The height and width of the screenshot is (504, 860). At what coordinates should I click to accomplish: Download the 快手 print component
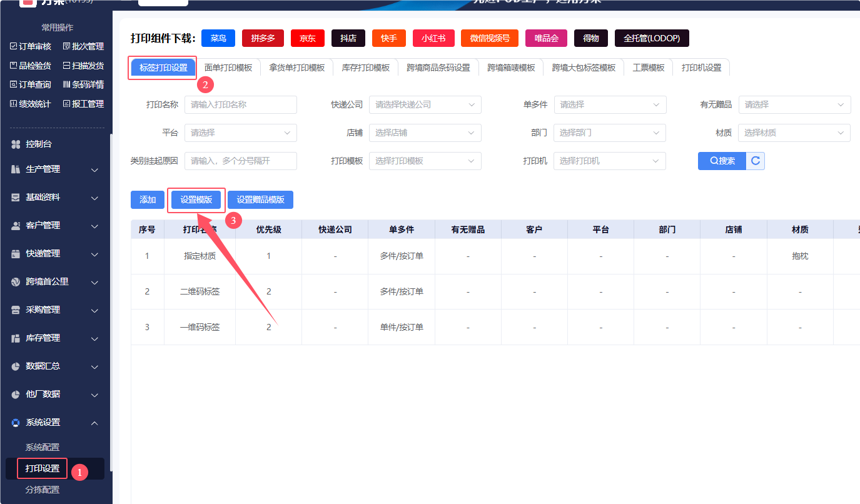click(x=389, y=38)
